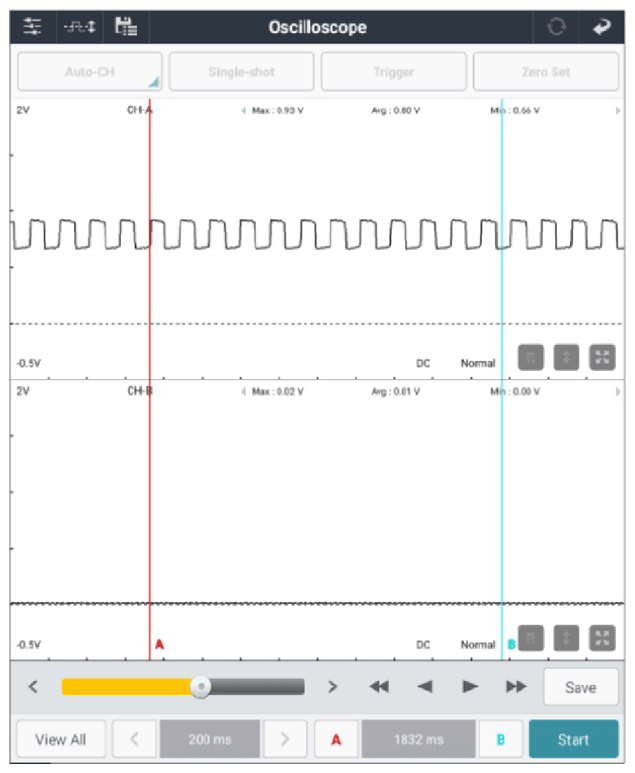Image resolution: width=635 pixels, height=773 pixels.
Task: Decrease the 200 ms time base
Action: [x=135, y=740]
